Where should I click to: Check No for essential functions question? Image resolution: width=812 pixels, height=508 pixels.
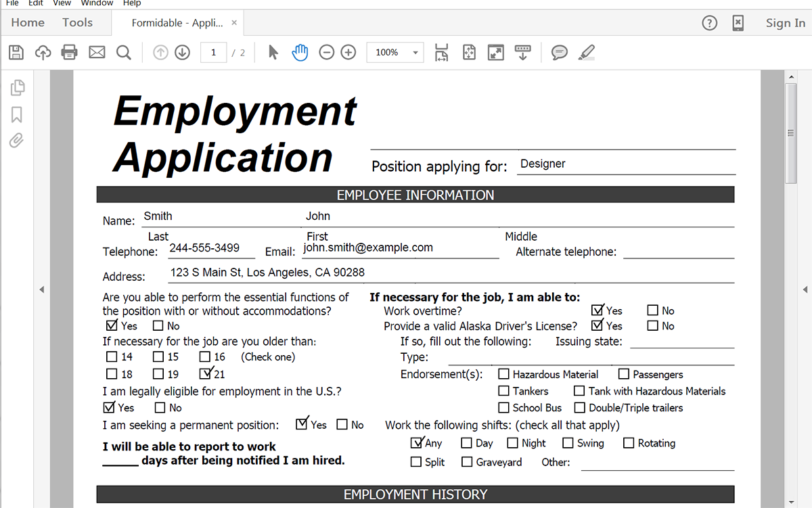[158, 325]
